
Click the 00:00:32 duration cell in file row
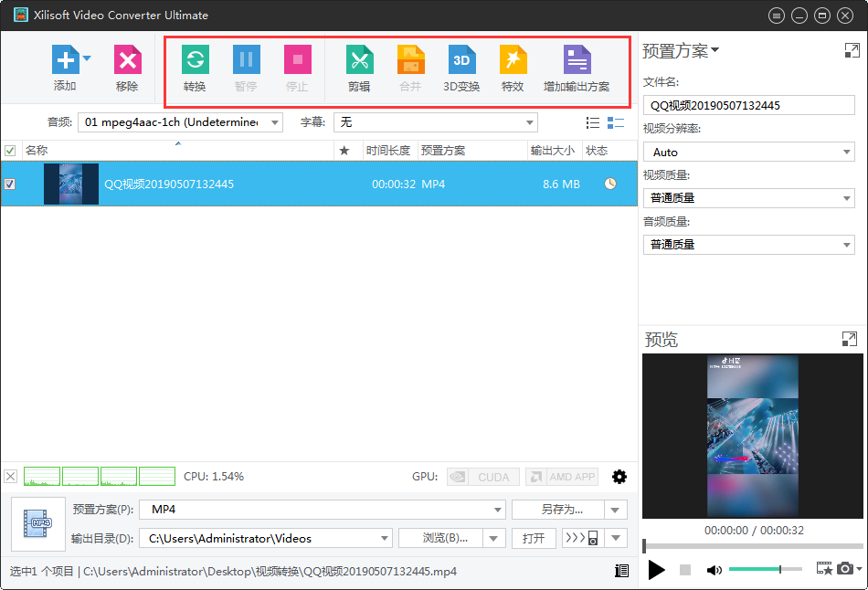[394, 184]
